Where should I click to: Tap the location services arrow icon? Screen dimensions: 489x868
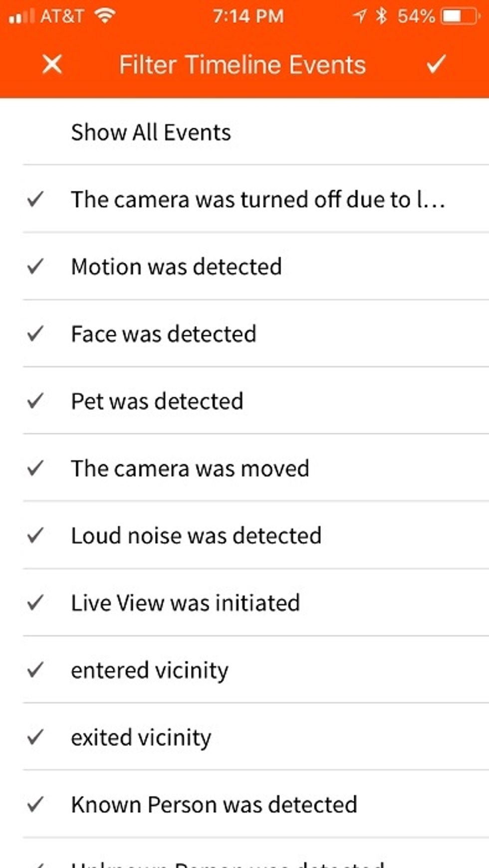[x=359, y=16]
